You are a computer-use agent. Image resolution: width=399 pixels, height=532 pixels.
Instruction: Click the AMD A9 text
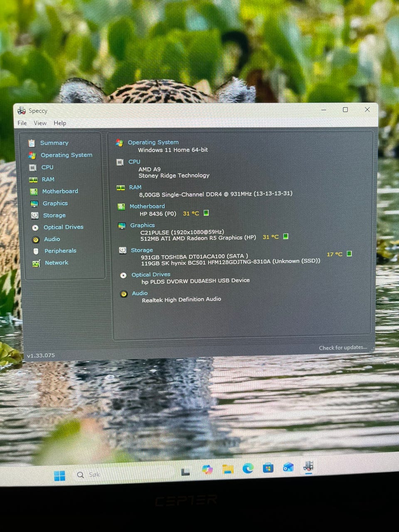[150, 169]
